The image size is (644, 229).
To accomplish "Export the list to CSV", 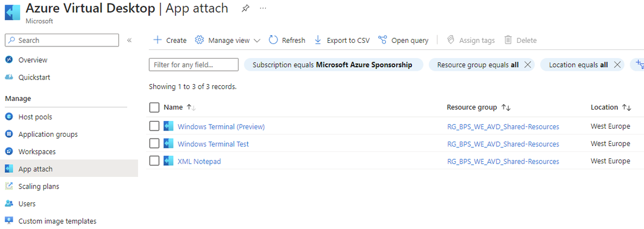I will 342,40.
